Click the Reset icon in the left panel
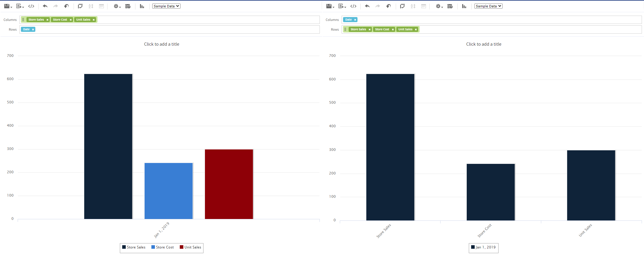 [x=67, y=6]
